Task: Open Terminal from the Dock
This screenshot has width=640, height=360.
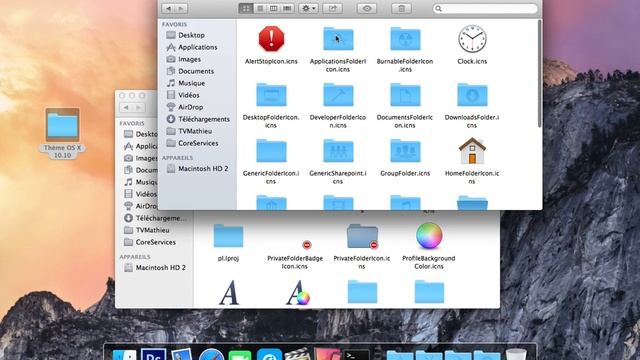Action: tap(356, 354)
